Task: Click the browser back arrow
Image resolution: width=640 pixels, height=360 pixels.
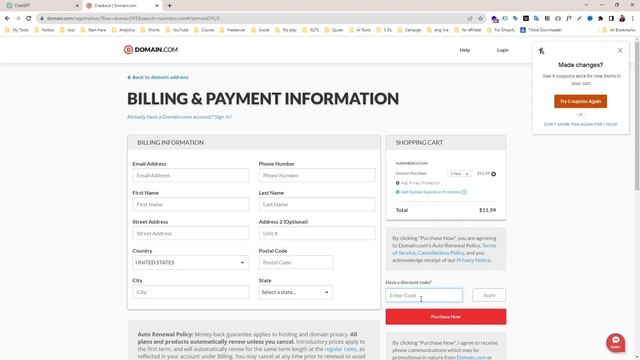Action: pos(7,18)
